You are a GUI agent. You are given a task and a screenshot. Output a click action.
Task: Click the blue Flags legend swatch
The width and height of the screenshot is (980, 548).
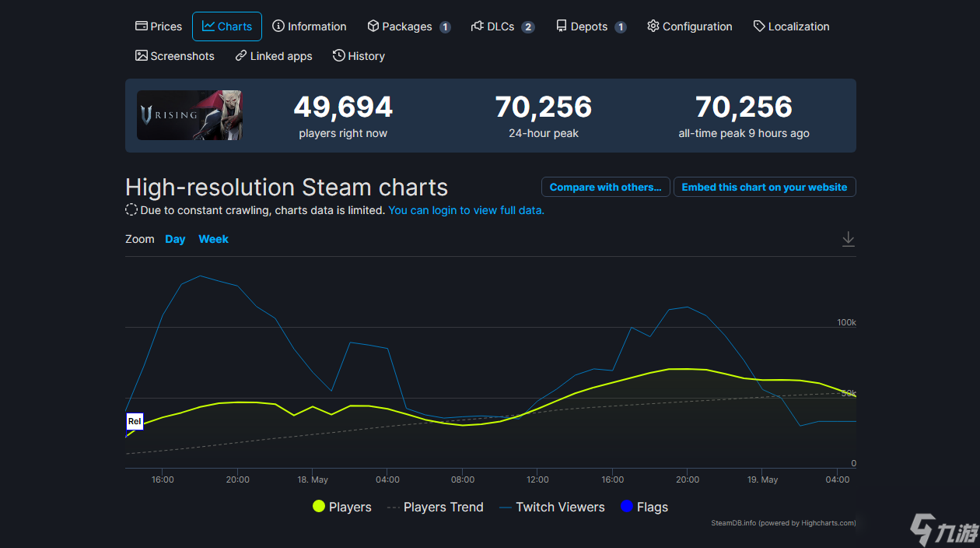pyautogui.click(x=627, y=507)
